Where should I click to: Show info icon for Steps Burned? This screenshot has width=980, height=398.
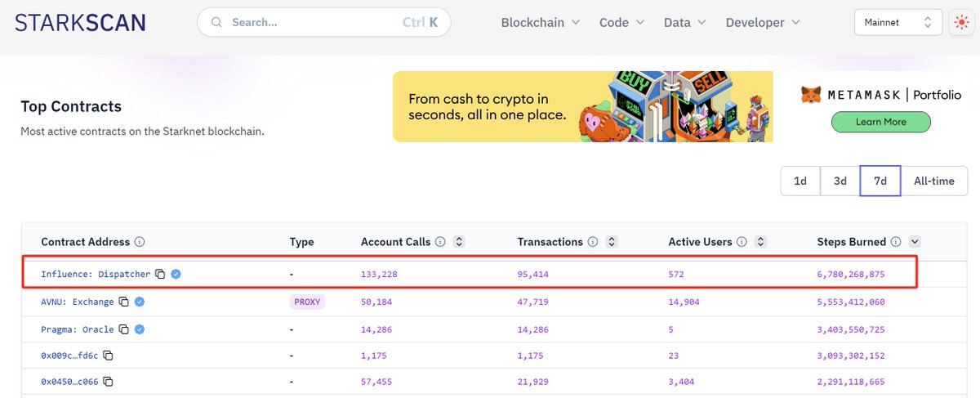click(x=896, y=242)
